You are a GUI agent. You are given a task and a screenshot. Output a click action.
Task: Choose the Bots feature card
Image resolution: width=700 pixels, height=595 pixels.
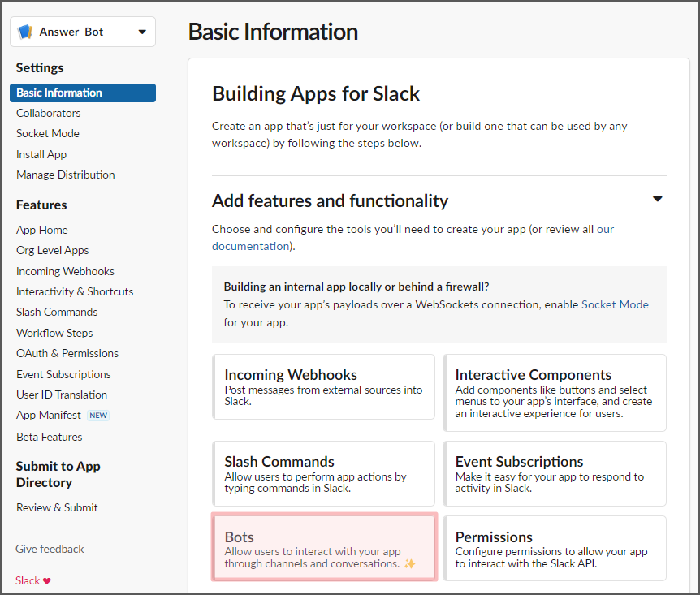(x=325, y=547)
